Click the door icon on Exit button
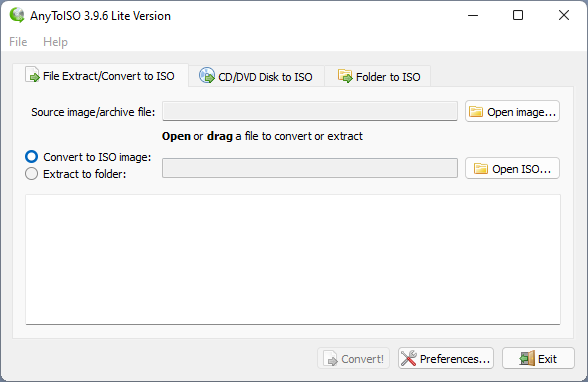588x382 pixels. [x=527, y=358]
